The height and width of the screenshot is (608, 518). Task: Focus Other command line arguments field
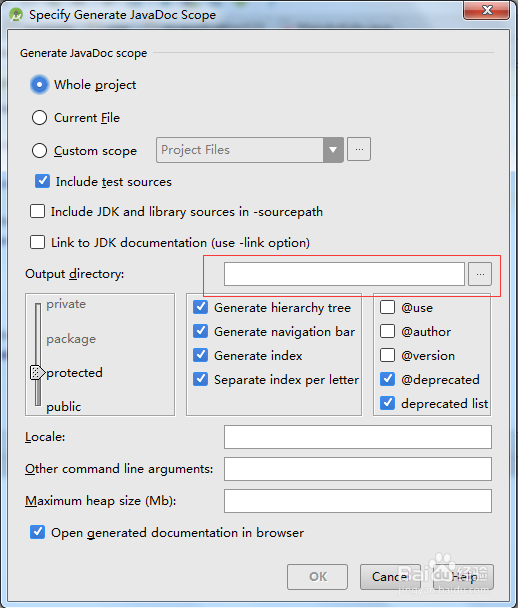coord(358,469)
